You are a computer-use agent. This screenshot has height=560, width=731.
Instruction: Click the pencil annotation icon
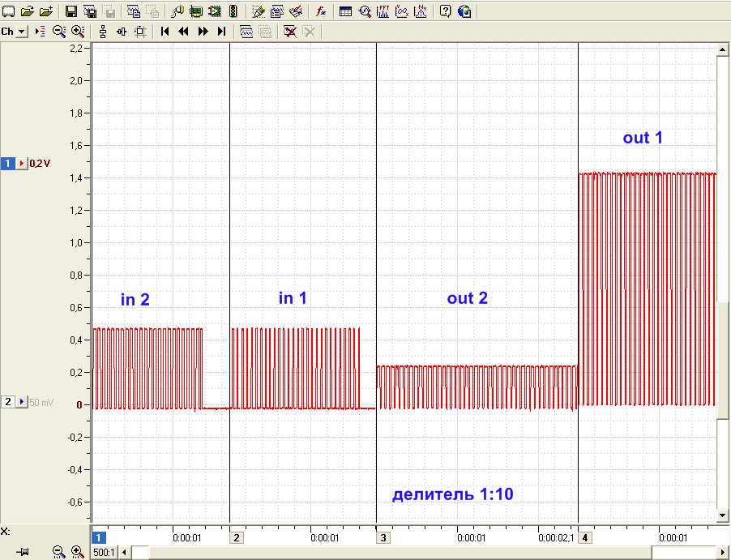(259, 11)
